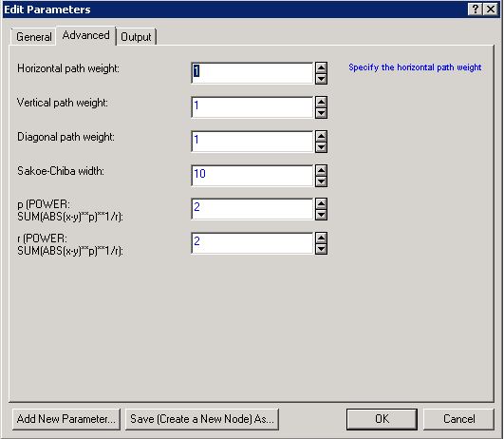
Task: Increase Vertical path weight with up arrow
Action: point(321,102)
